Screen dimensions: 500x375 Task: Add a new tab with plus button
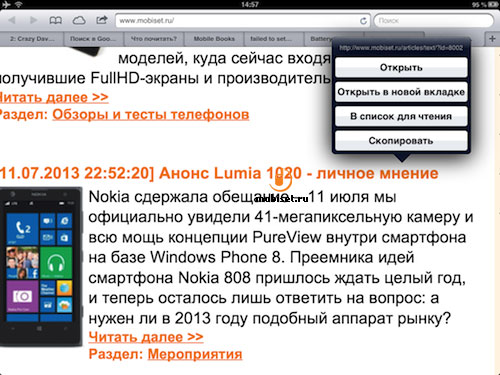492,39
